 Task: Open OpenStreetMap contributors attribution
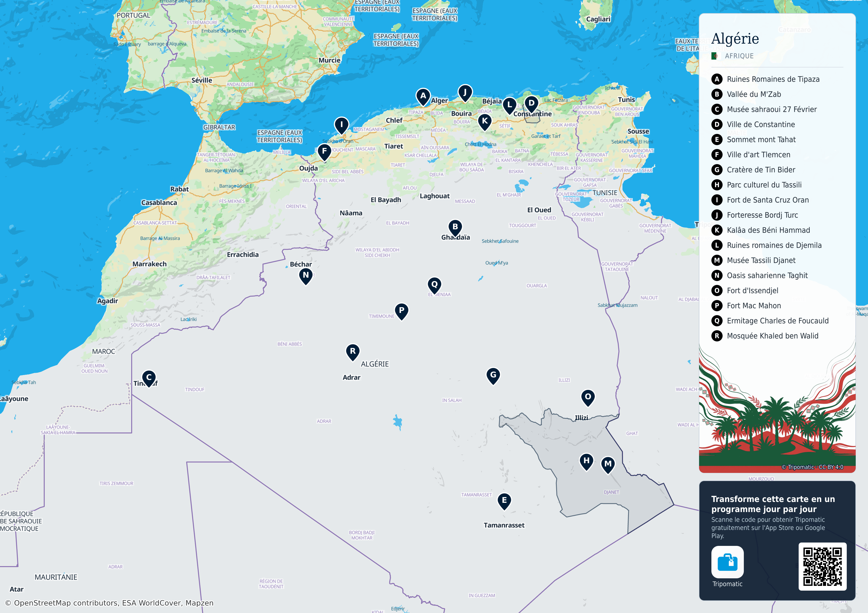pyautogui.click(x=109, y=603)
